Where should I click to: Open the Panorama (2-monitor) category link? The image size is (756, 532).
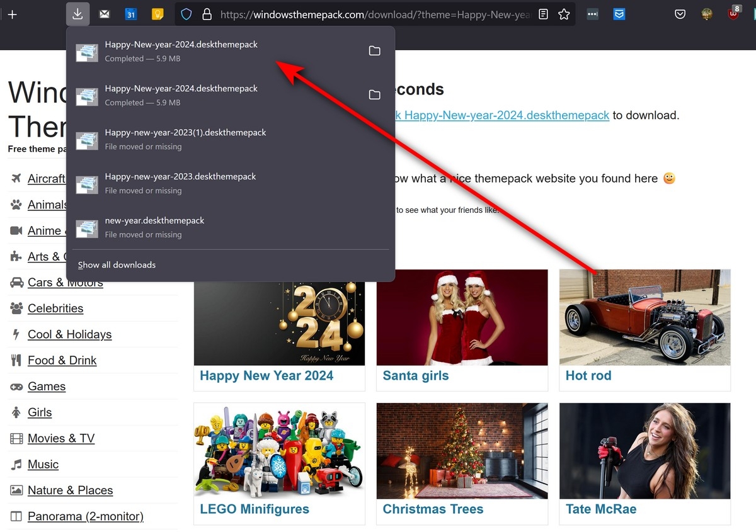(x=86, y=516)
